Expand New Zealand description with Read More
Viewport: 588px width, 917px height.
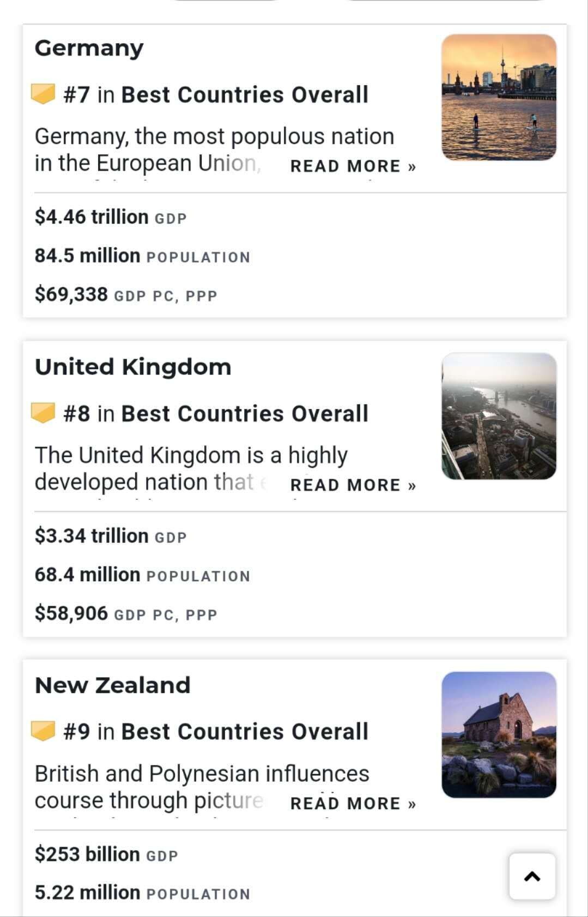coord(353,804)
